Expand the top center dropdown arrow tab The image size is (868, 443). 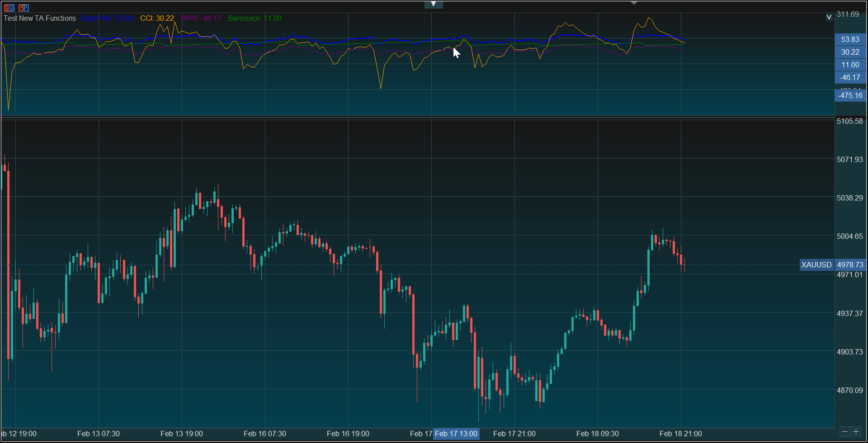(x=433, y=4)
